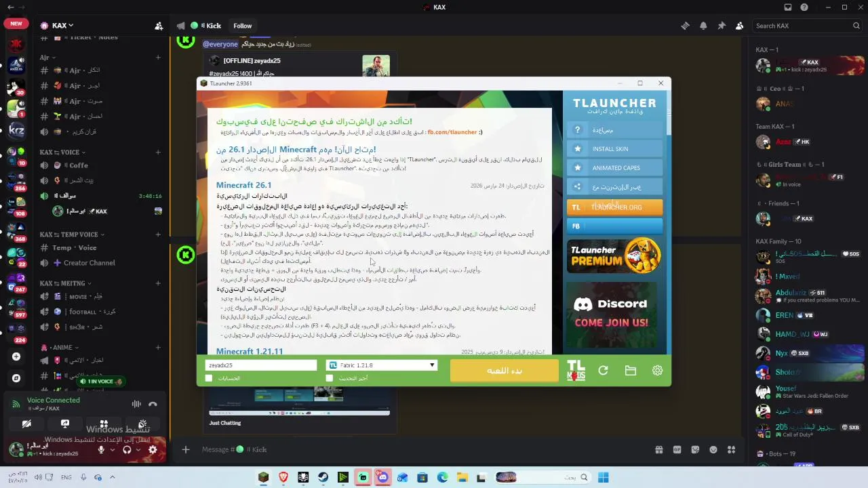This screenshot has width=868, height=488.
Task: Open Brave browser from taskbar
Action: coord(283,477)
